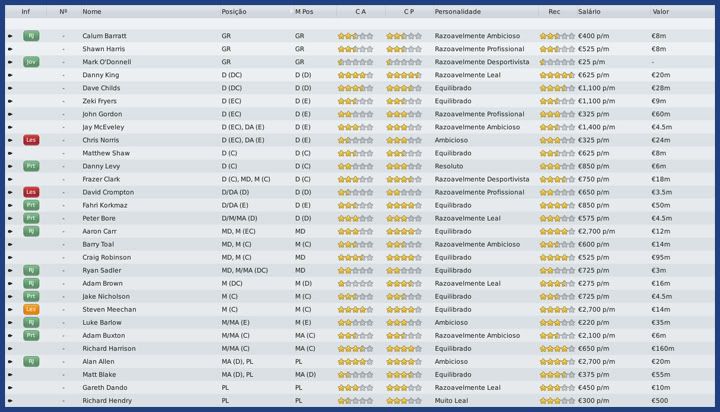The height and width of the screenshot is (412, 720).
Task: Click the row arrow next to Danny King
Action: click(x=10, y=75)
